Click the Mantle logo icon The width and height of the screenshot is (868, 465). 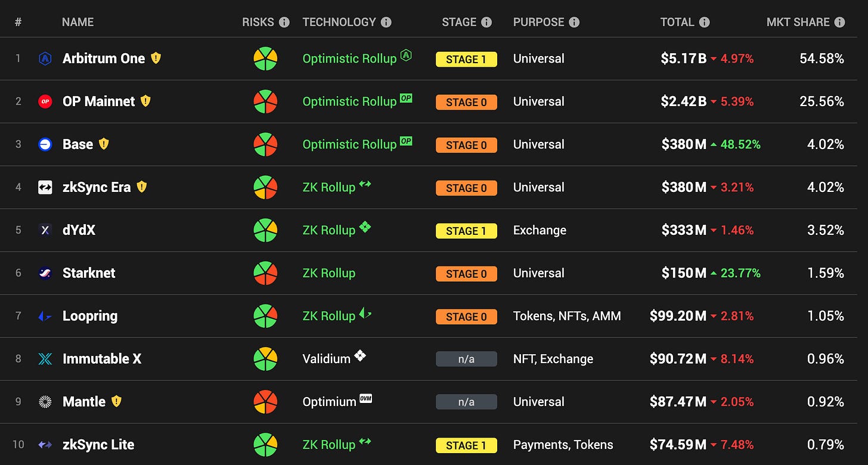coord(45,402)
